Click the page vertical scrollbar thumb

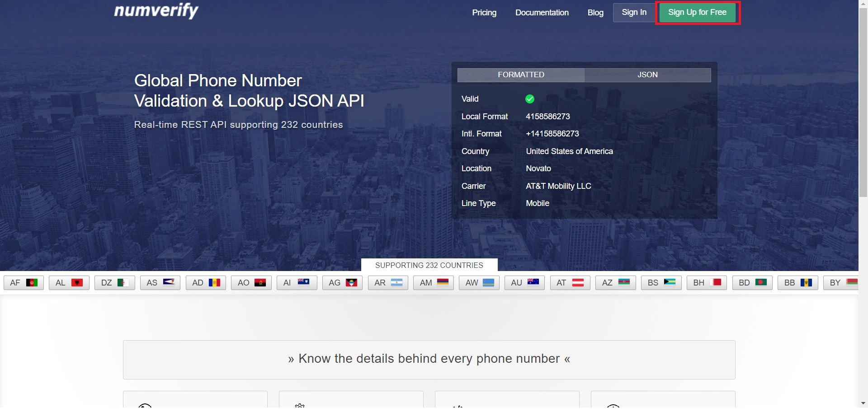(863, 102)
